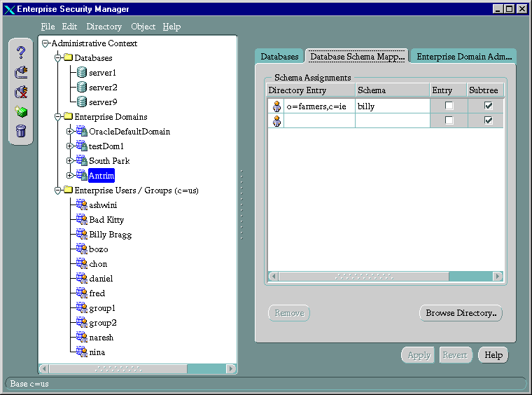The width and height of the screenshot is (532, 395).
Task: Expand the OracleDefaultDomain tree node
Action: [69, 132]
